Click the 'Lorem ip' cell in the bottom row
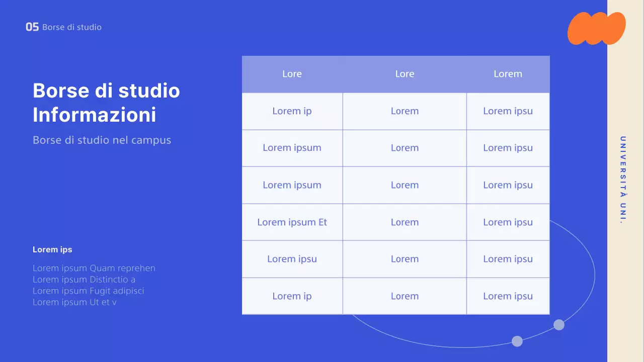 [292, 296]
